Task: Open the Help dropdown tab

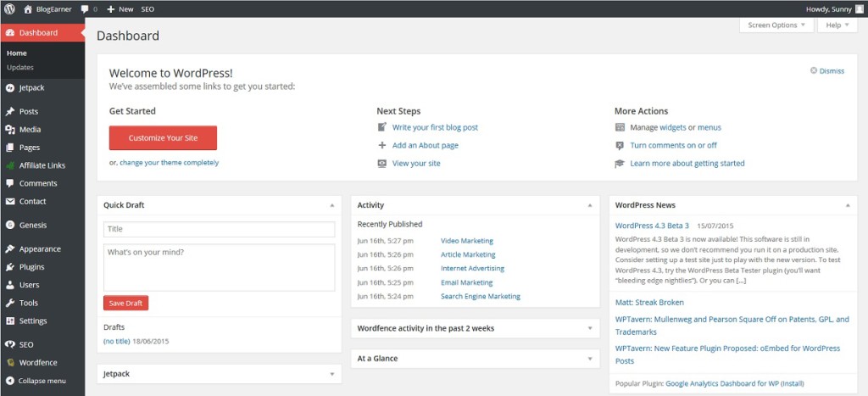Action: [x=837, y=25]
